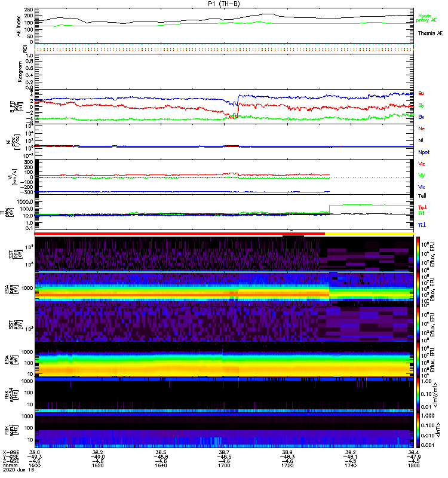The image size is (448, 478).
Task: Click the ESA electrons Eflux color bar
Action: tap(418, 360)
